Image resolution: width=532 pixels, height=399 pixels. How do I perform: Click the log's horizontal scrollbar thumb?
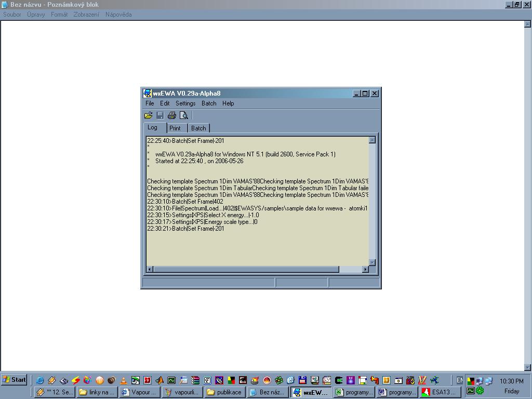point(246,270)
